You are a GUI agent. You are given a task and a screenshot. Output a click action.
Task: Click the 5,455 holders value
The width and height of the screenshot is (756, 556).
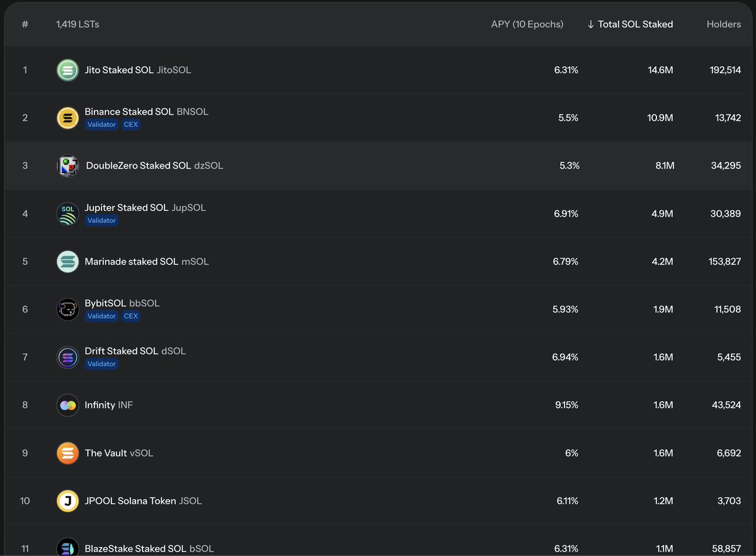730,357
